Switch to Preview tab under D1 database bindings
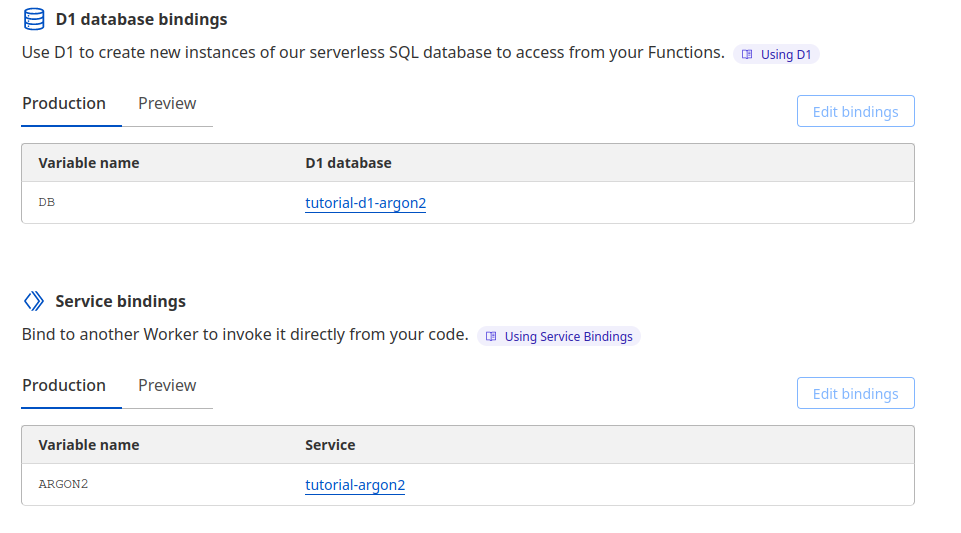This screenshot has width=961, height=533. [x=167, y=104]
